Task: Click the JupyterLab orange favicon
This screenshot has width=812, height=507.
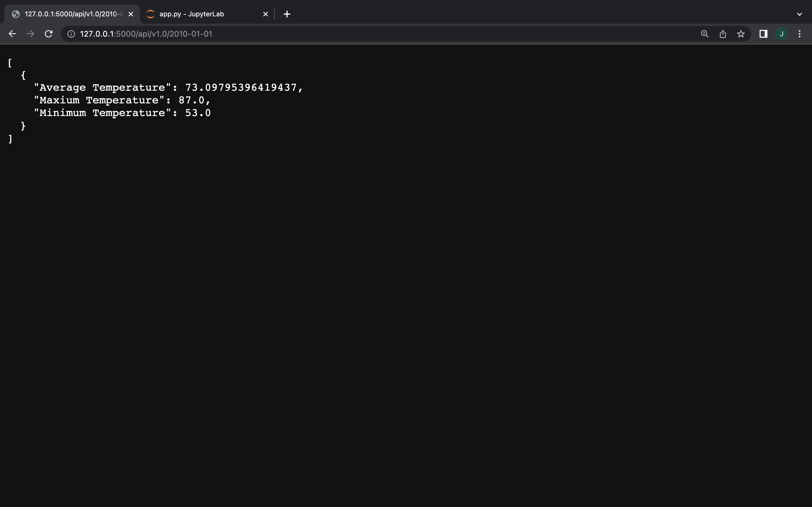Action: click(150, 14)
